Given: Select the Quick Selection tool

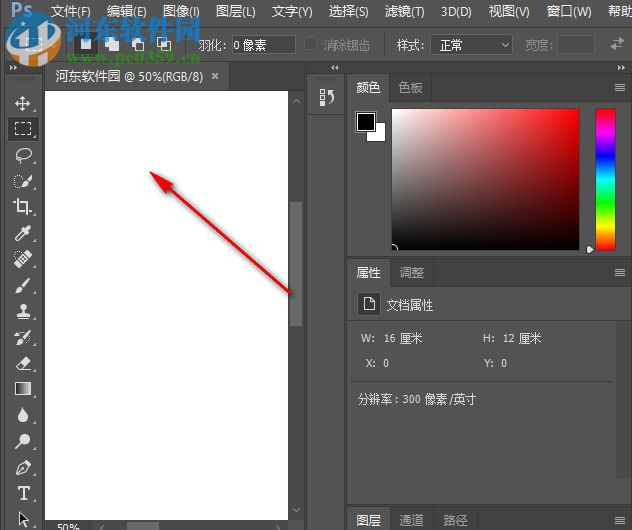Looking at the screenshot, I should [23, 181].
